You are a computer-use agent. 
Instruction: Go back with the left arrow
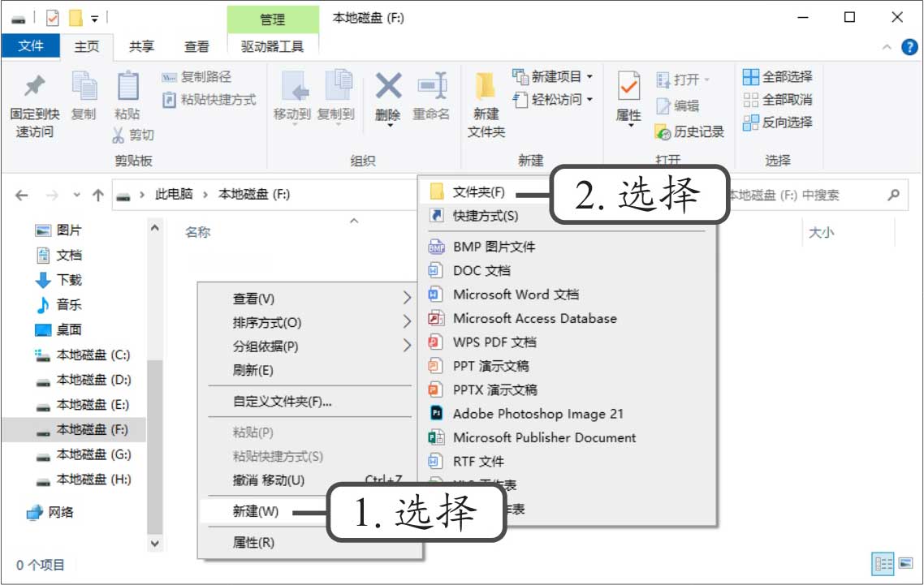22,195
